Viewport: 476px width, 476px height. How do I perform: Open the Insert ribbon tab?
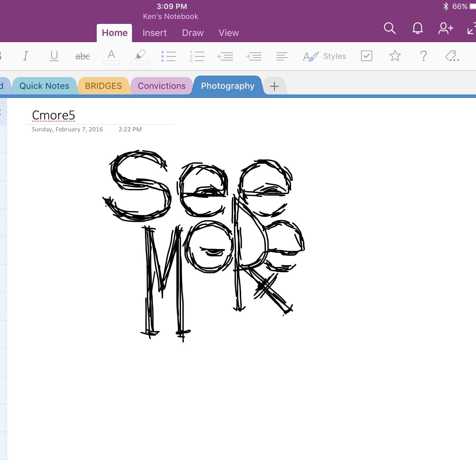click(155, 33)
